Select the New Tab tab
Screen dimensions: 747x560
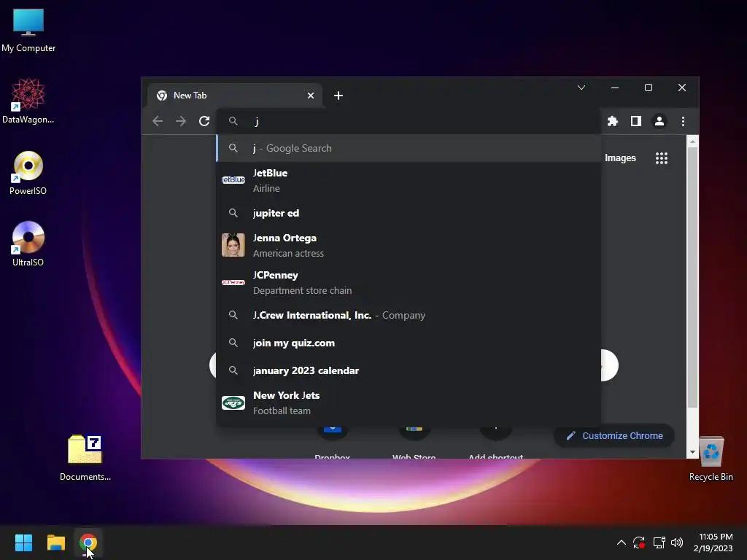tap(235, 96)
